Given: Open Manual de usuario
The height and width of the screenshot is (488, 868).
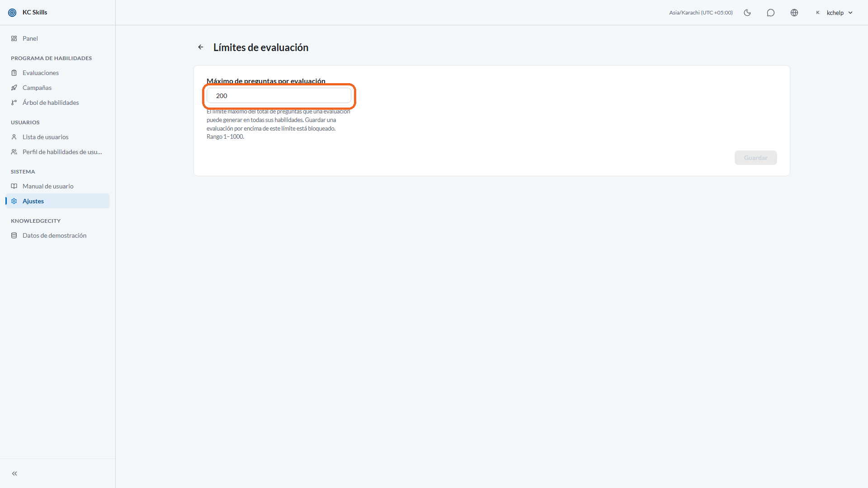Looking at the screenshot, I should [58, 186].
